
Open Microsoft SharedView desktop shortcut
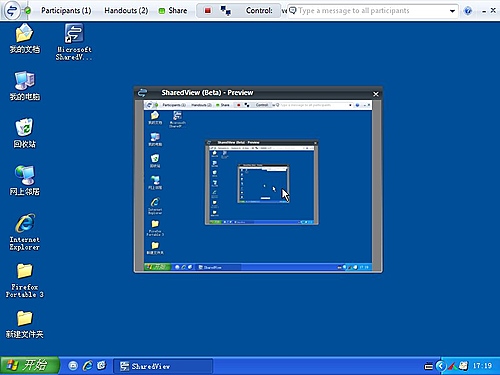point(74,42)
